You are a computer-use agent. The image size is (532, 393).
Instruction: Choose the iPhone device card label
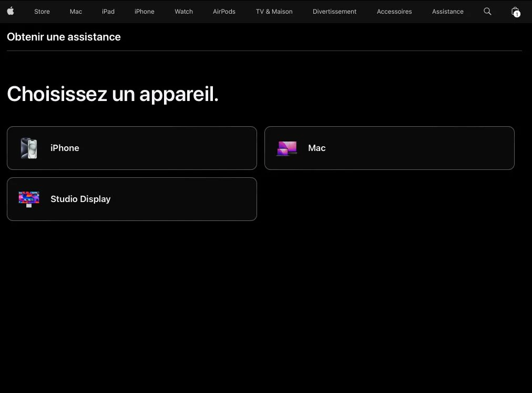click(65, 148)
